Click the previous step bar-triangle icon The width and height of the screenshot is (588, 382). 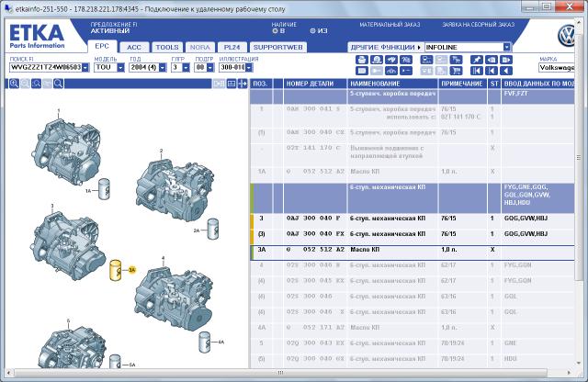492,71
